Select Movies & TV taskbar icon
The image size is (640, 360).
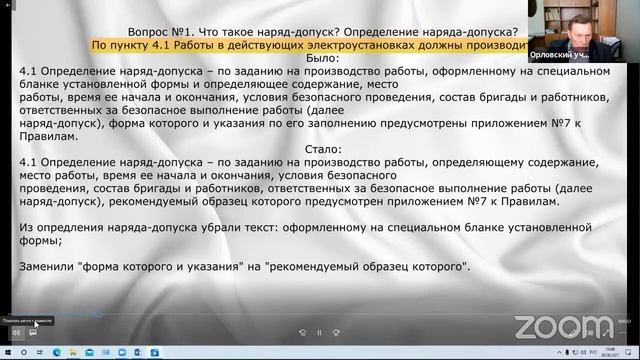click(x=155, y=353)
